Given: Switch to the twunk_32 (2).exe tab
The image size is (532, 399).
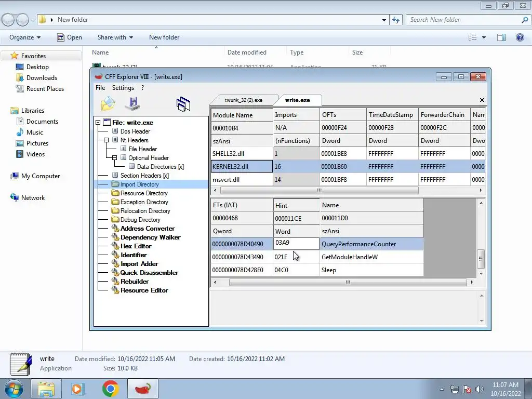Looking at the screenshot, I should click(x=244, y=100).
